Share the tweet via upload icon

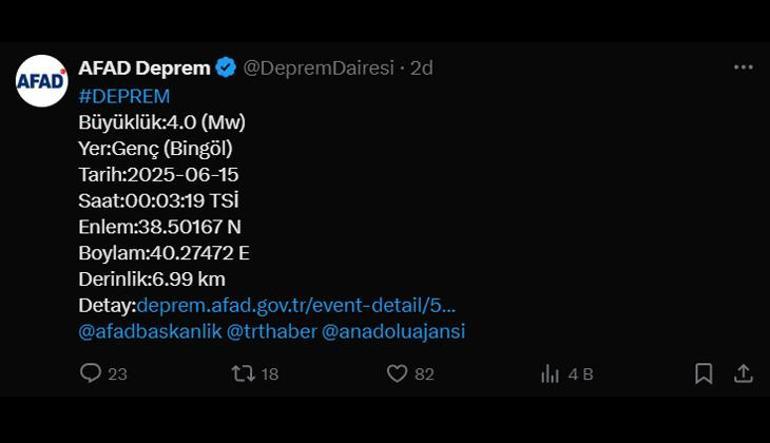743,374
